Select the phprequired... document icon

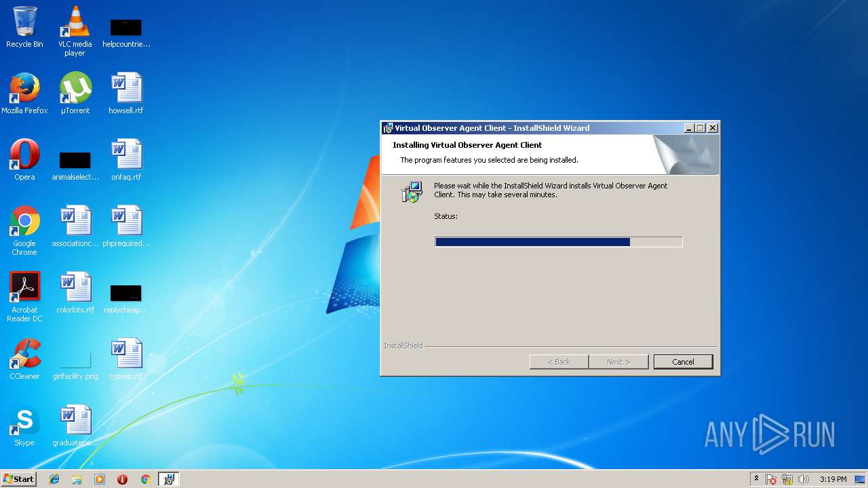[126, 226]
